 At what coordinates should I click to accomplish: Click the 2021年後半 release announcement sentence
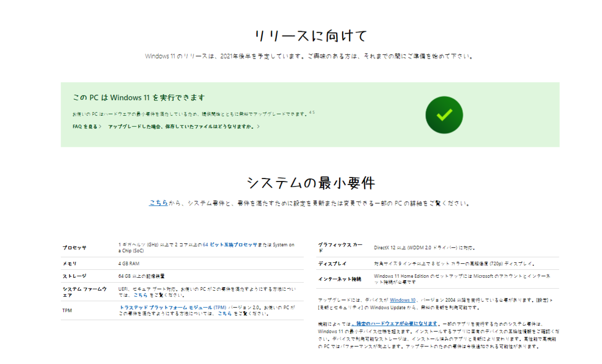(309, 56)
